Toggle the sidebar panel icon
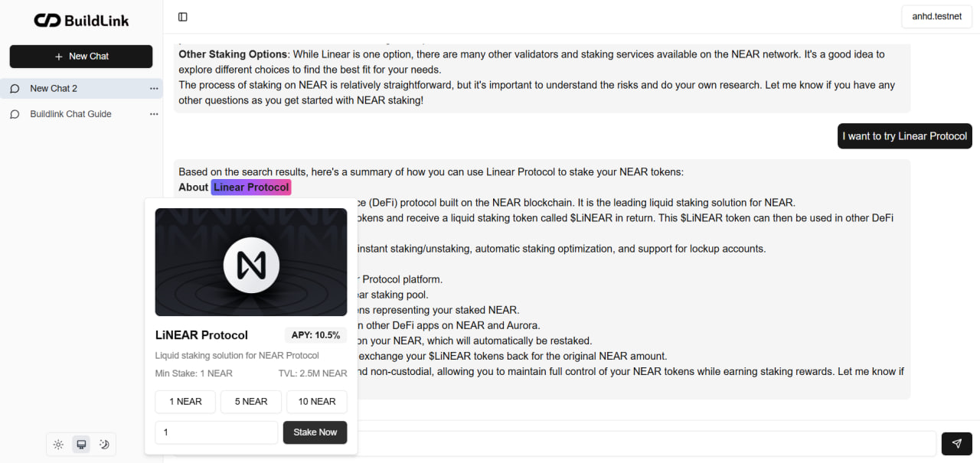This screenshot has width=980, height=463. [182, 17]
